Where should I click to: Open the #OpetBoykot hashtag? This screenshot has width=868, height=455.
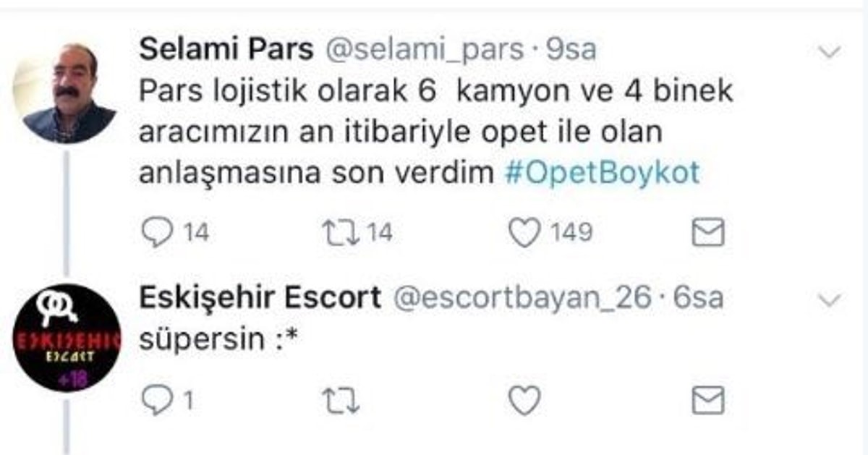pos(601,174)
